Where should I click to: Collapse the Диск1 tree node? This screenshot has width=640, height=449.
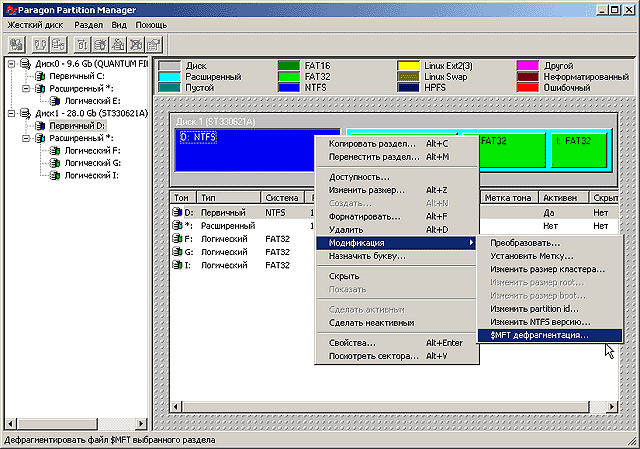[x=11, y=113]
